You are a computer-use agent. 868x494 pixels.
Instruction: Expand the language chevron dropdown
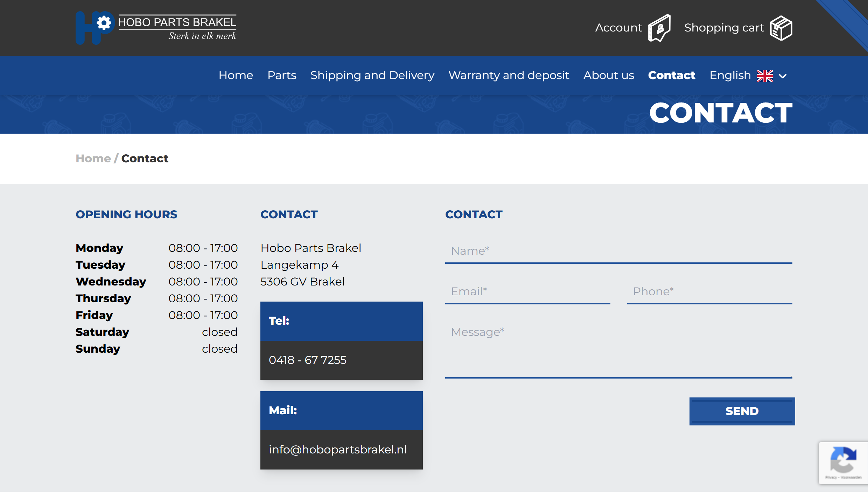click(783, 76)
